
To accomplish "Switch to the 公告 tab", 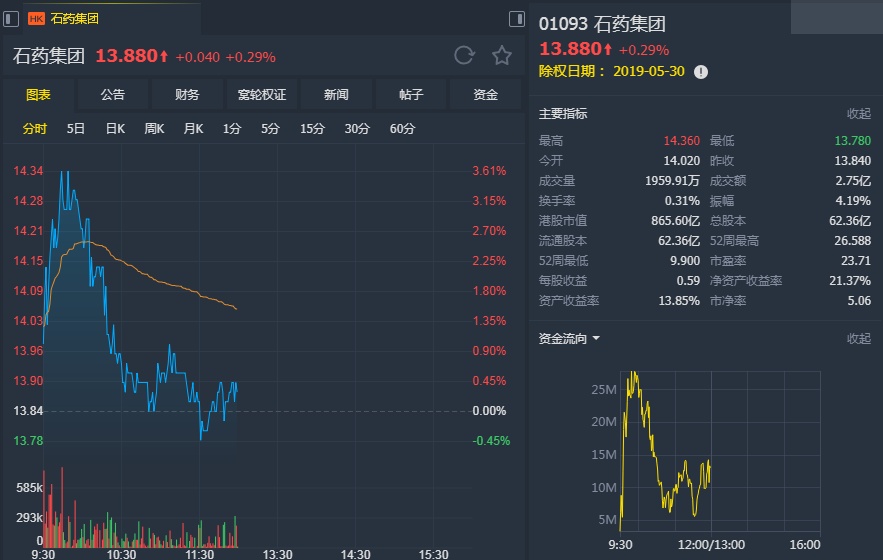I will pos(113,95).
